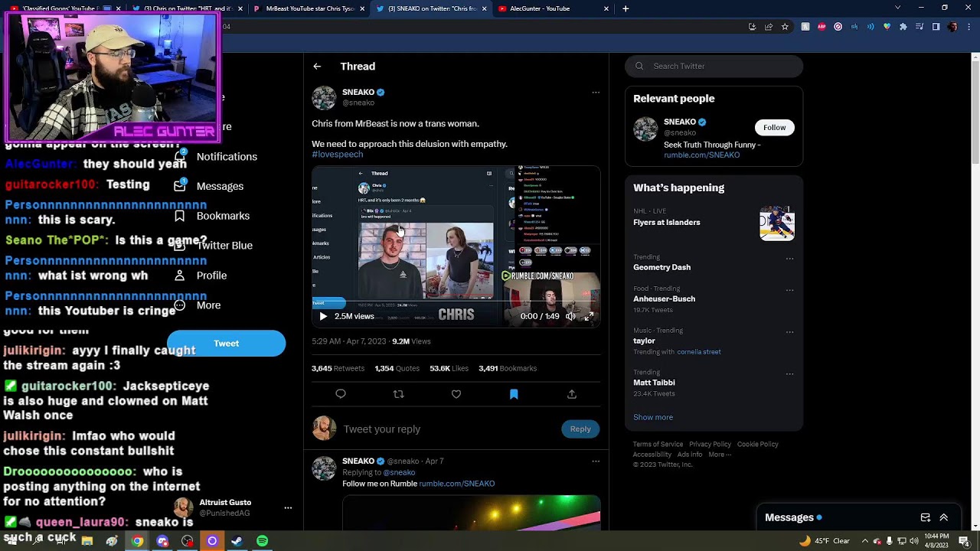
Task: Switch to Chris on Twitter HRT tab
Action: [186, 8]
